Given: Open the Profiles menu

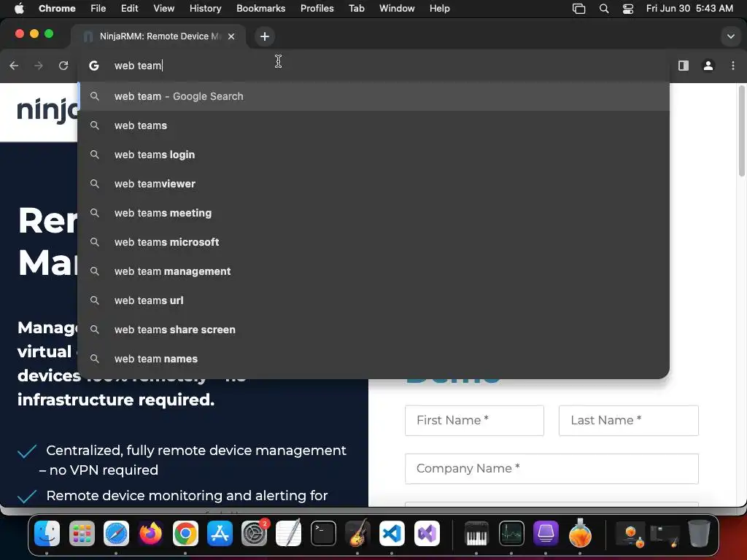Looking at the screenshot, I should click(x=317, y=8).
